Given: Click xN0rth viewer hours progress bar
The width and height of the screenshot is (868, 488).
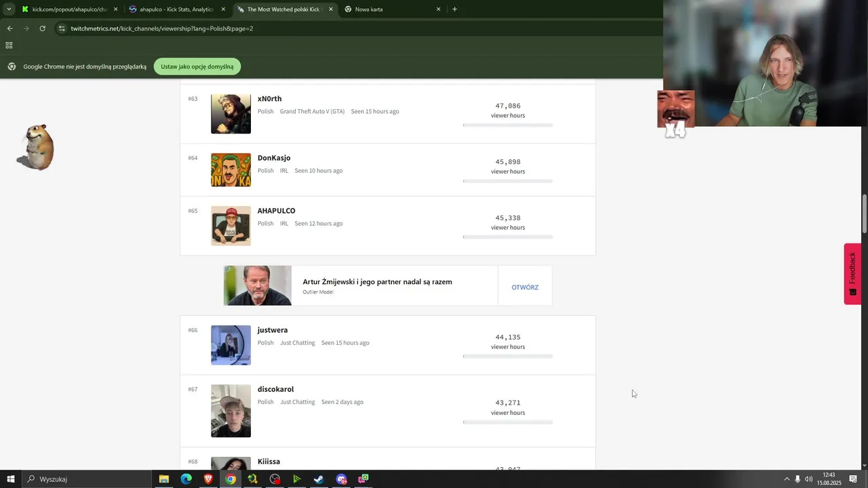Looking at the screenshot, I should 508,125.
